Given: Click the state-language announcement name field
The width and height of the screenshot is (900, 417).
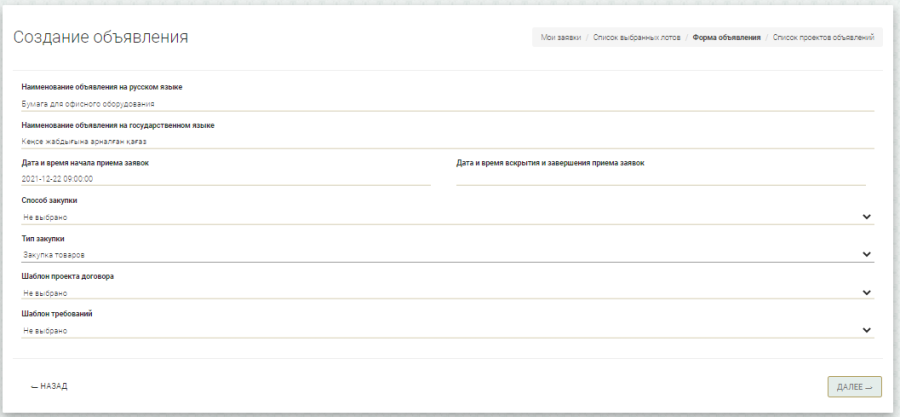Looking at the screenshot, I should point(446,141).
